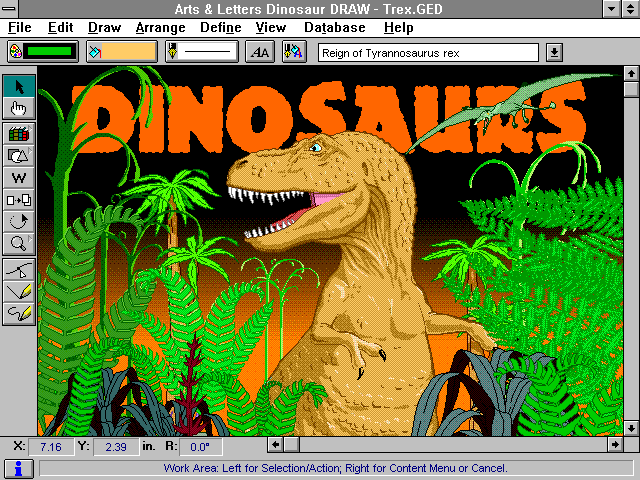
Task: Click the pen nib line icon
Action: click(173, 51)
